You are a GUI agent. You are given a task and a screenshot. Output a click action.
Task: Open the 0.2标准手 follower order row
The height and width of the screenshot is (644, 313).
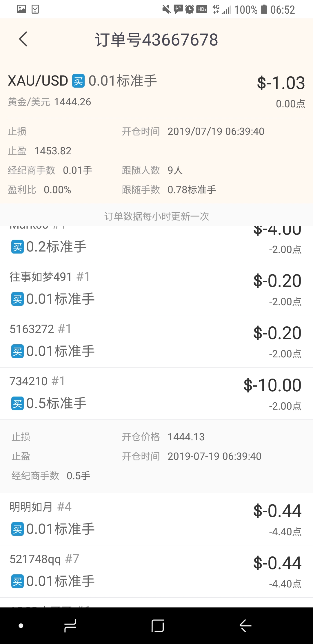pyautogui.click(x=156, y=245)
